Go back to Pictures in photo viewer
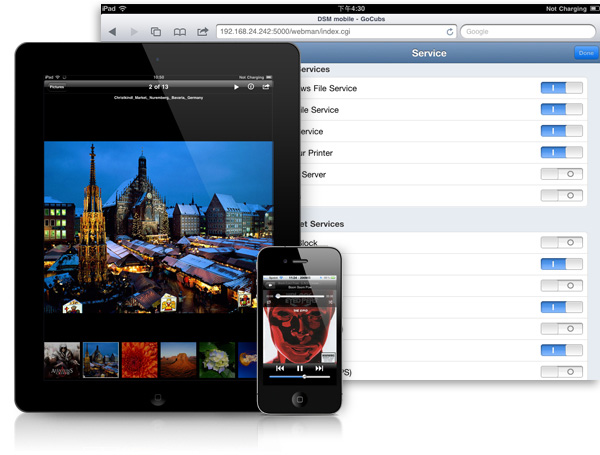This screenshot has width=600, height=455. (58, 87)
